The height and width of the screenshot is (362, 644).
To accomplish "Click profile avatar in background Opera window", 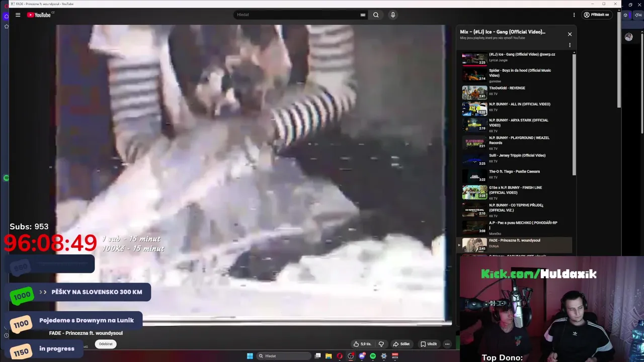I will coord(629,37).
